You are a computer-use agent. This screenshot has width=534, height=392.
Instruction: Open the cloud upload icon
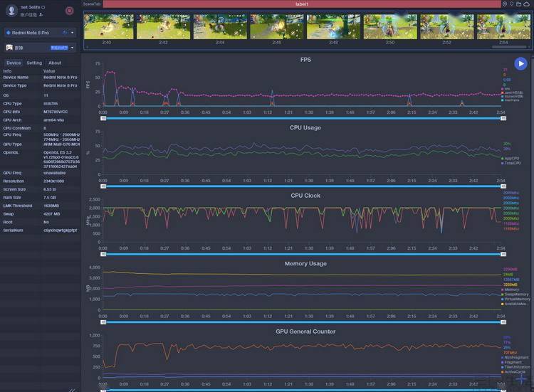click(x=526, y=4)
